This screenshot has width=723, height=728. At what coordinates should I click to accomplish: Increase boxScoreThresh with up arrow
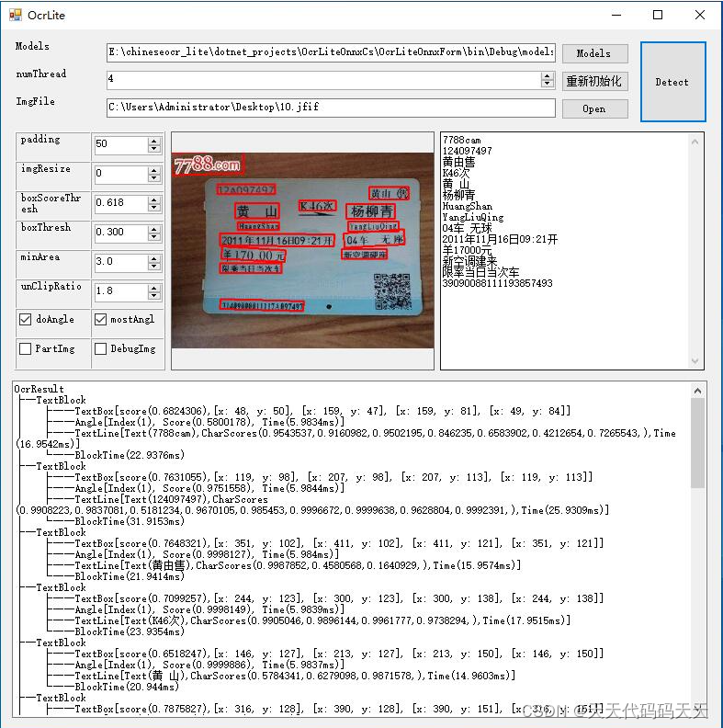[154, 199]
